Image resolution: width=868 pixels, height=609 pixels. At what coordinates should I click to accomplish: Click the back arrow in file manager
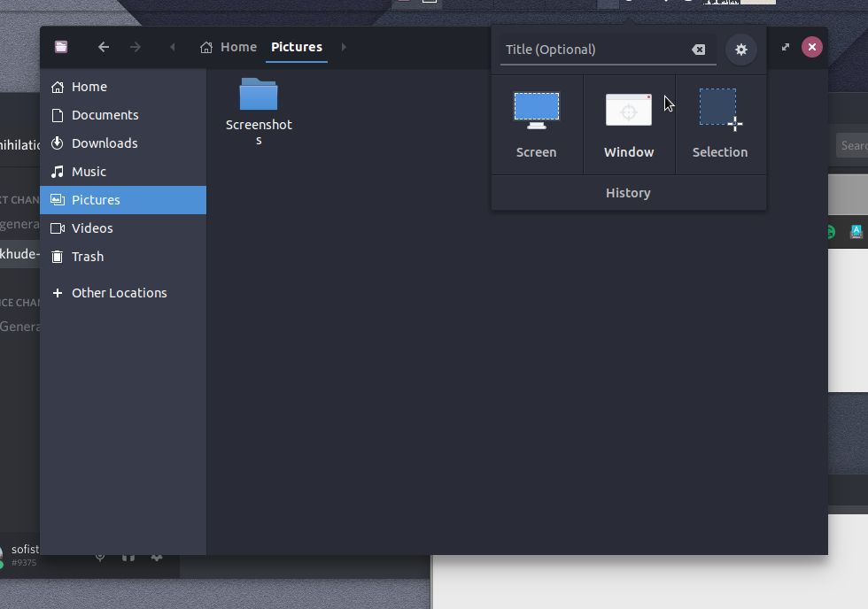(104, 47)
